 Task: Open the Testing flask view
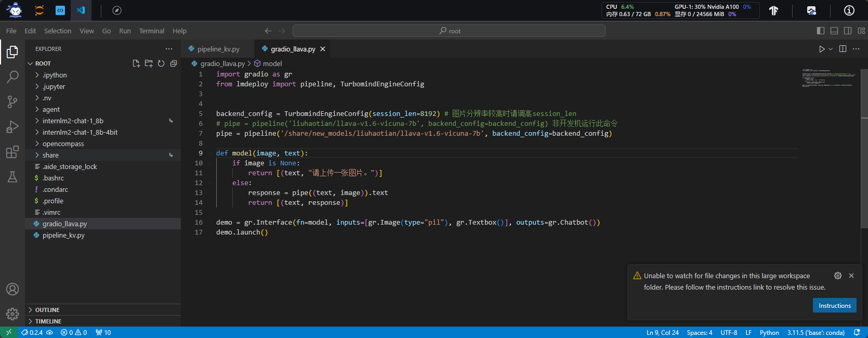point(12,177)
